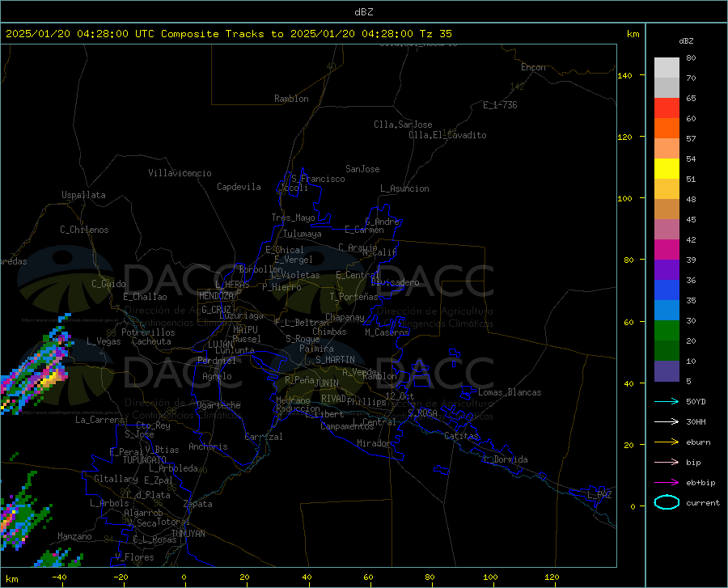Click the Manzano map label
This screenshot has height=588, width=728.
(74, 536)
